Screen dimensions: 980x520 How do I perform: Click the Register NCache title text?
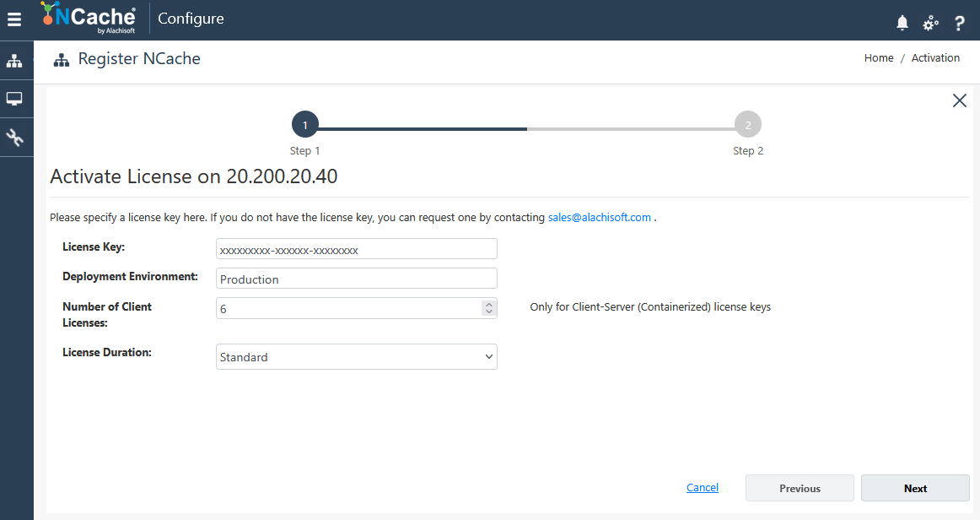tap(139, 59)
